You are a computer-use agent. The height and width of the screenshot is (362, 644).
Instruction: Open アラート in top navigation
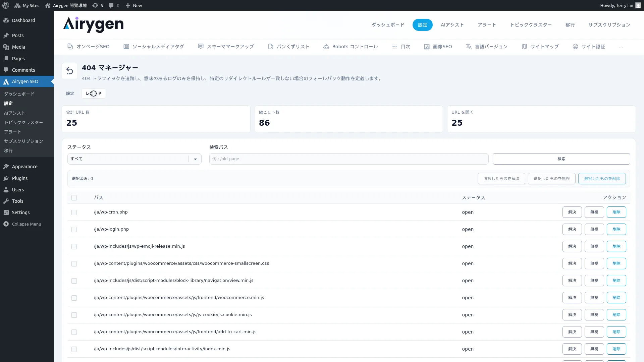click(x=487, y=25)
